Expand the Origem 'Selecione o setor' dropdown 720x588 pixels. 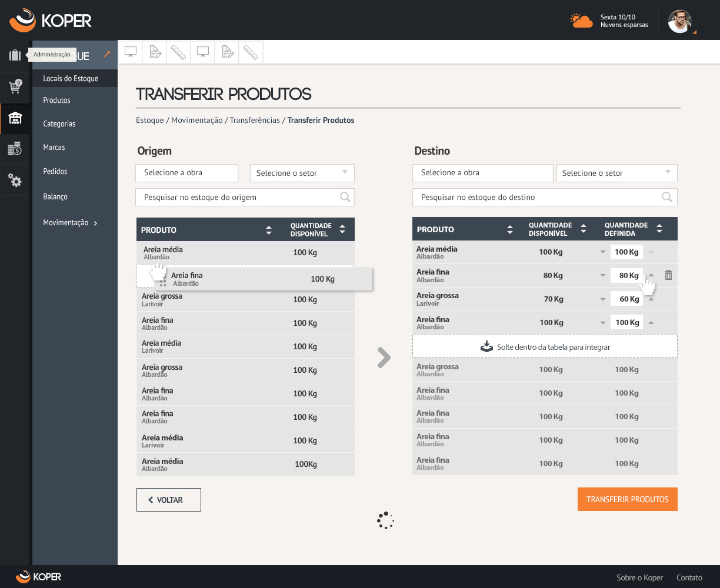point(345,173)
